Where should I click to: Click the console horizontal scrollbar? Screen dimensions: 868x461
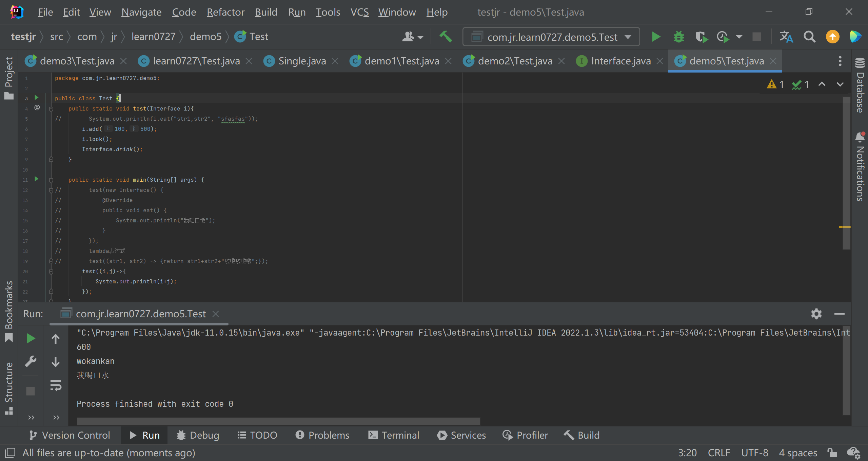point(278,421)
